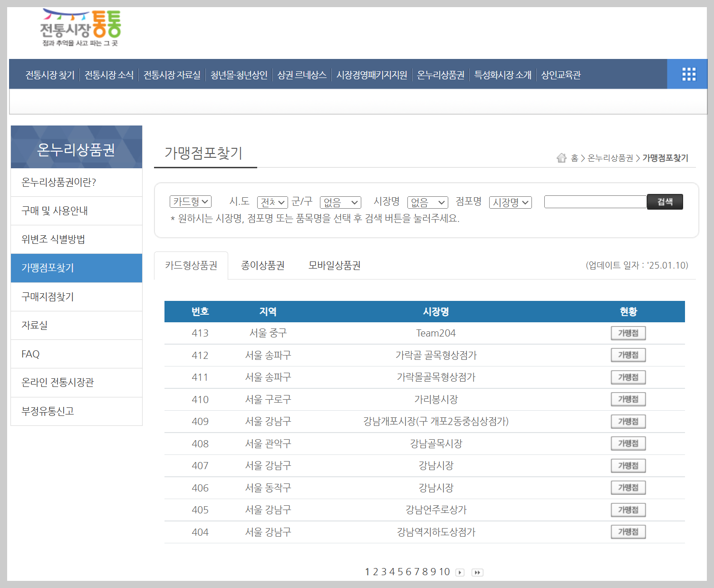Open sidebar 구매지점찾기

point(77,297)
